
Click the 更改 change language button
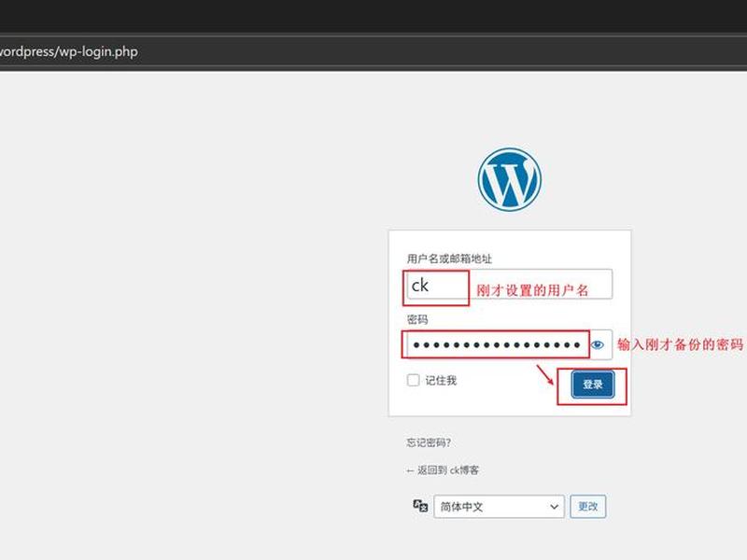[588, 506]
